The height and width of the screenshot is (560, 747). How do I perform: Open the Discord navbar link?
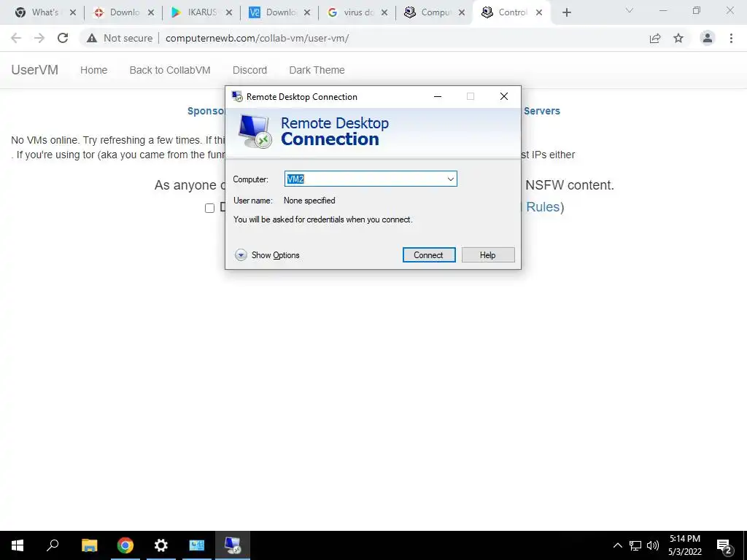249,70
